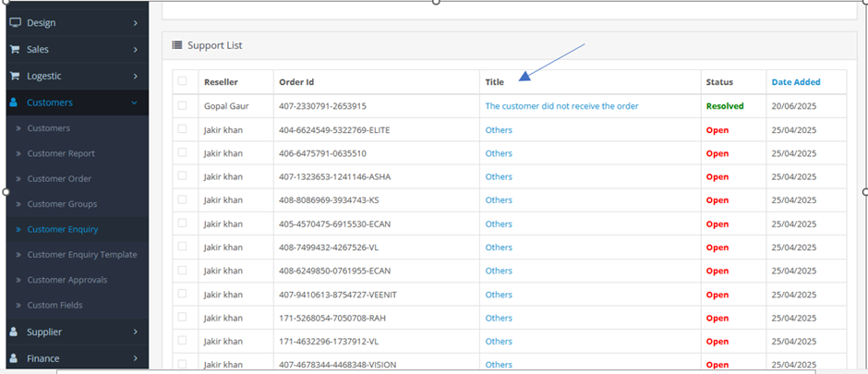
Task: Click the Support List header list icon
Action: (x=176, y=44)
